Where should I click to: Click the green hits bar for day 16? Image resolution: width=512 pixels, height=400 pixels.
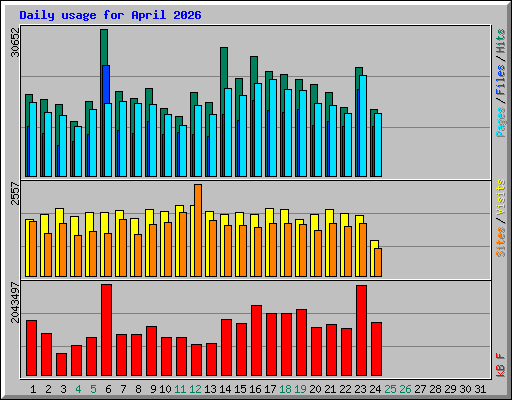coord(254,69)
